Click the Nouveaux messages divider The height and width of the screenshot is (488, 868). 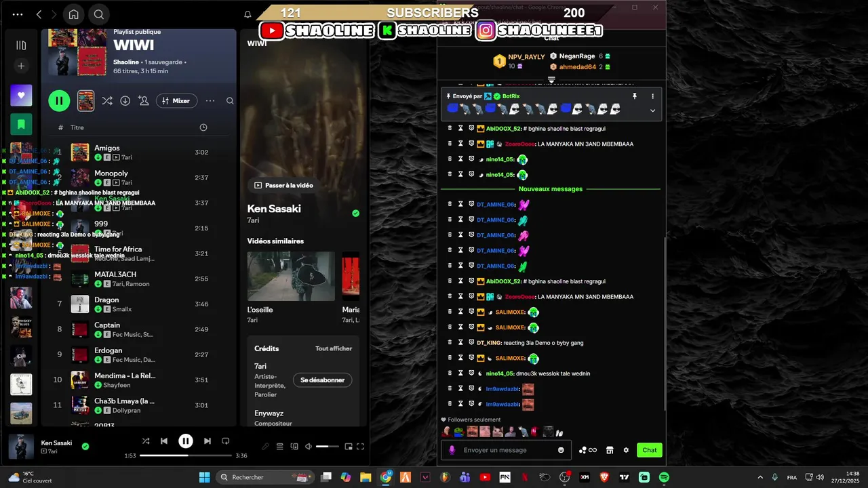[551, 189]
